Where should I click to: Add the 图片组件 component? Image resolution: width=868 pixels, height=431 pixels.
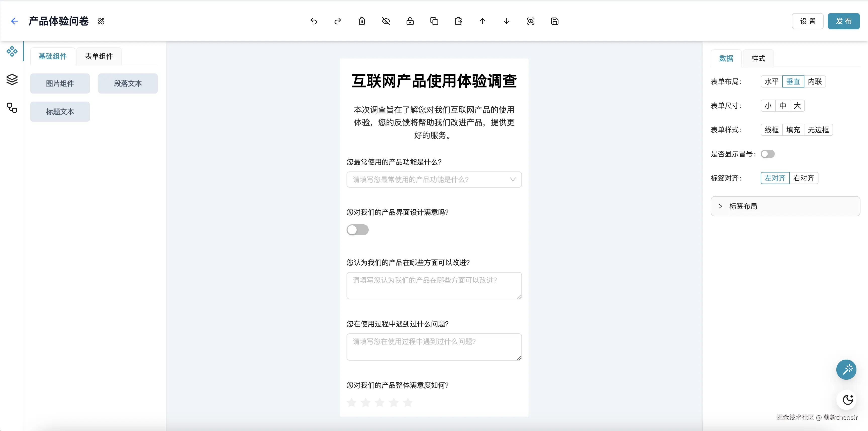pyautogui.click(x=60, y=83)
